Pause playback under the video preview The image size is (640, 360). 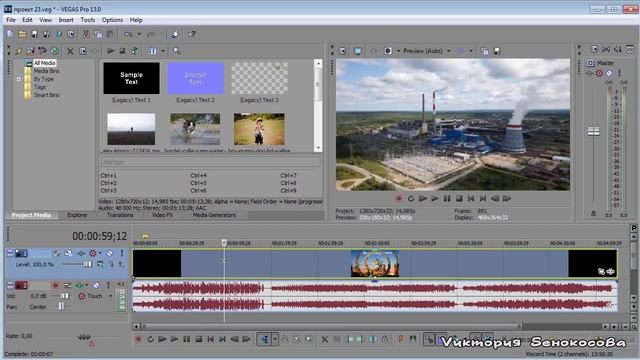[x=447, y=199]
